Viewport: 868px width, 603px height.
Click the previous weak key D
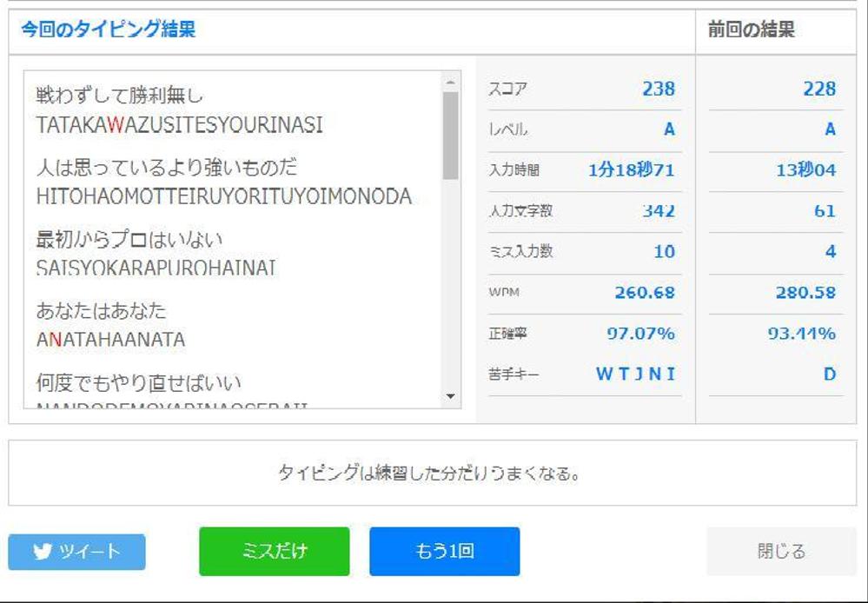pos(830,374)
